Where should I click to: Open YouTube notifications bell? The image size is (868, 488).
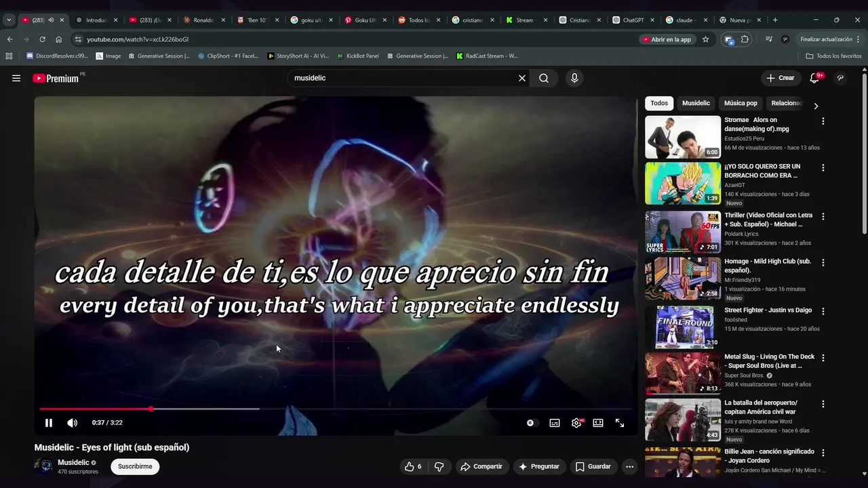click(x=814, y=78)
